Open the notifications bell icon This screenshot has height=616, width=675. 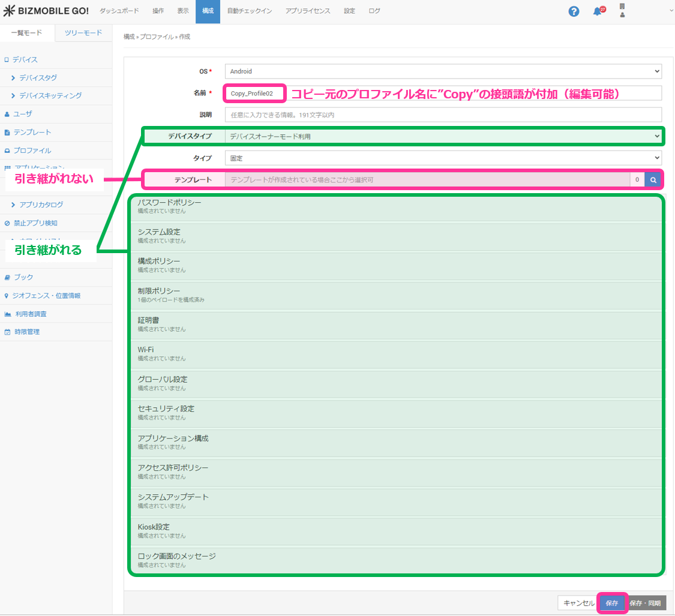597,11
